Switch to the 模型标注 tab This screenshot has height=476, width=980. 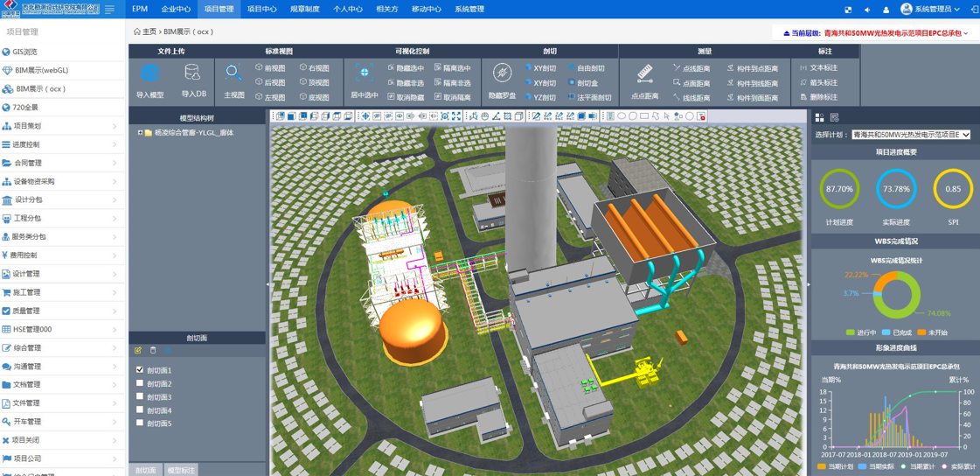(x=181, y=471)
